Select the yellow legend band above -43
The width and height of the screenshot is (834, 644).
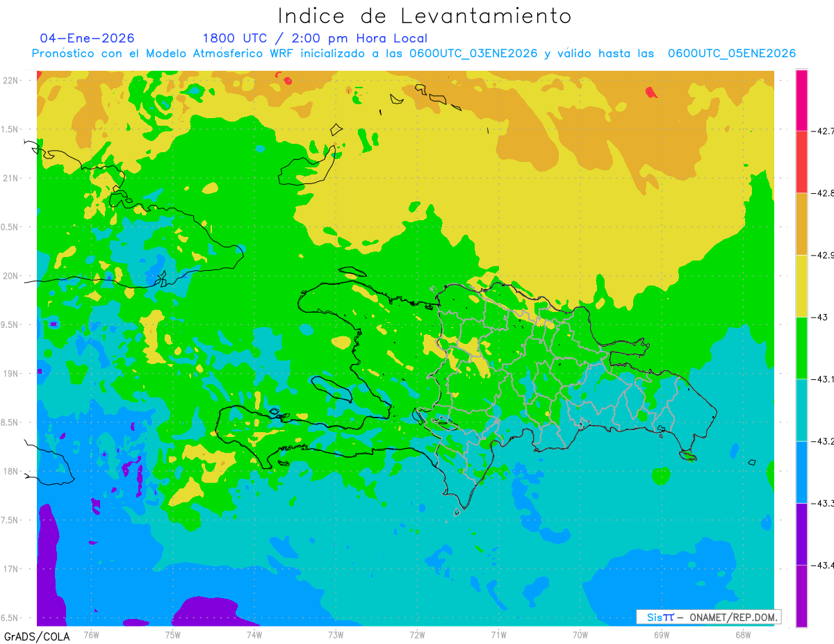coord(801,286)
